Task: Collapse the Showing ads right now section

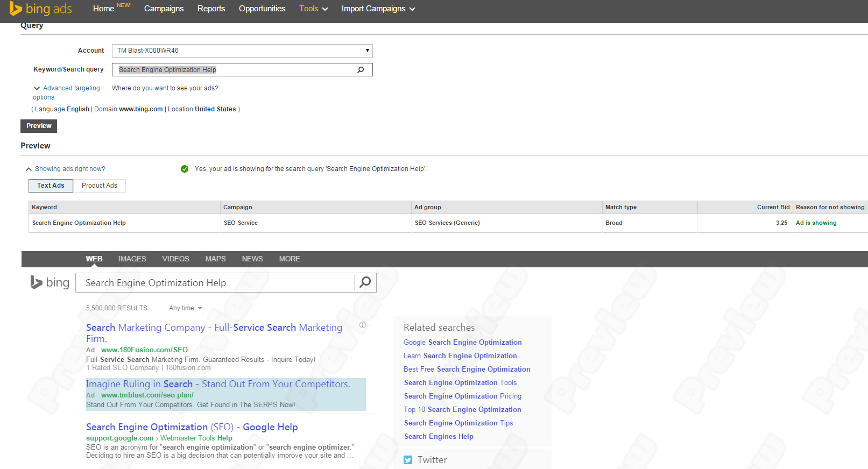Action: [x=66, y=169]
